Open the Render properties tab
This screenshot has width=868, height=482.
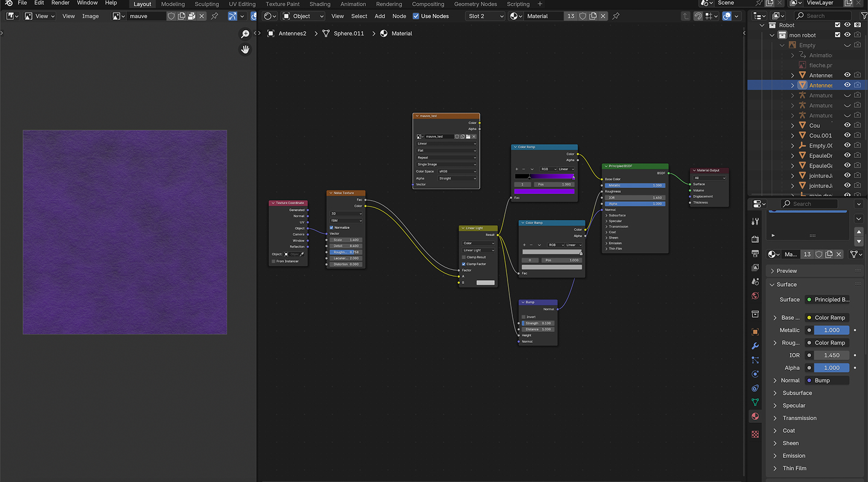(x=755, y=239)
